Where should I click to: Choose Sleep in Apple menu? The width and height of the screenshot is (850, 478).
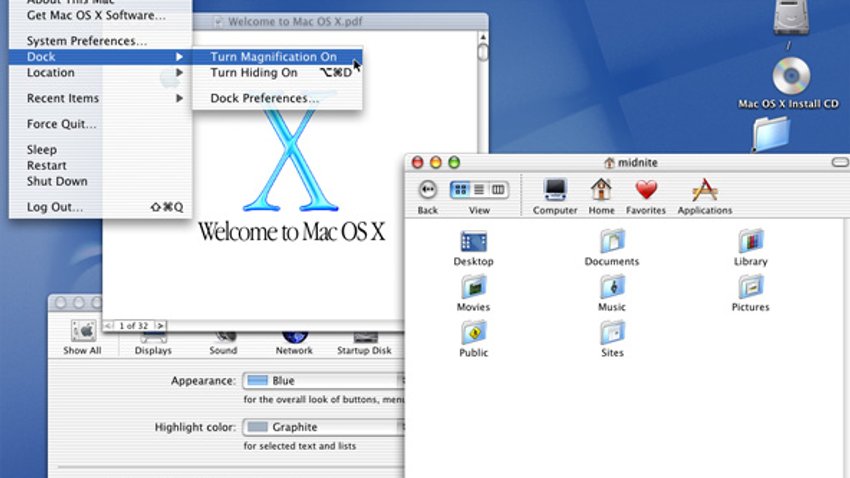(101, 150)
